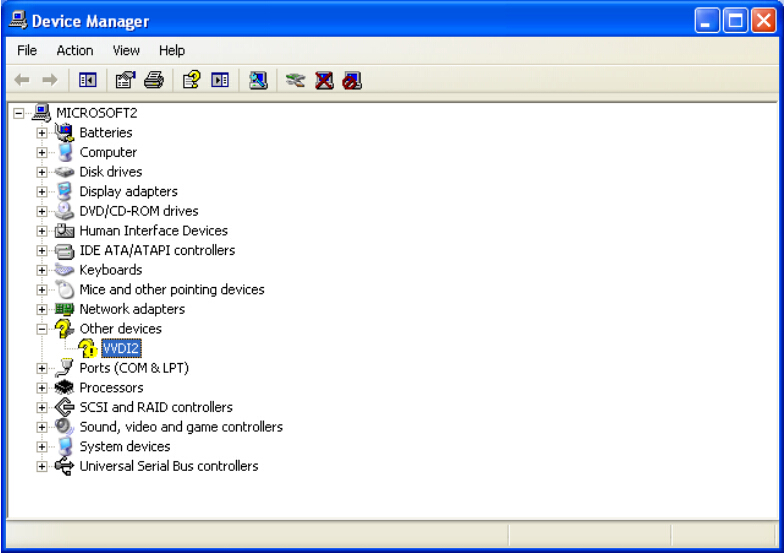
Task: Scan for hardware changes icon
Action: (x=258, y=80)
